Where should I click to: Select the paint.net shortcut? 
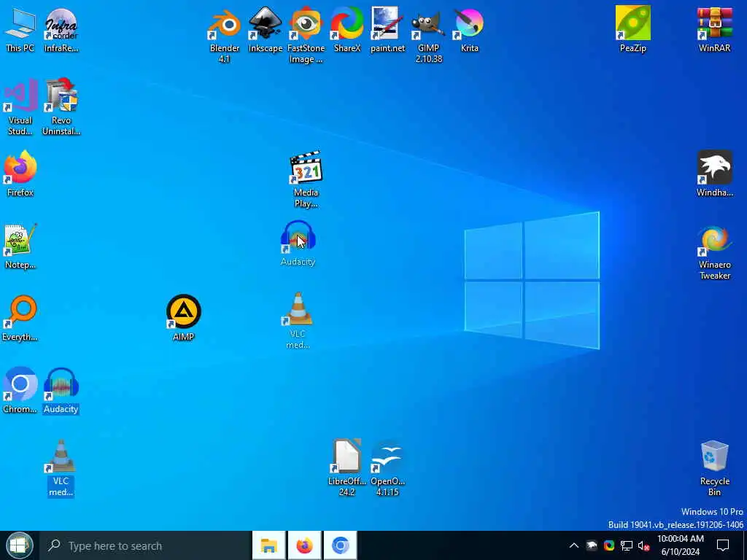pyautogui.click(x=388, y=29)
